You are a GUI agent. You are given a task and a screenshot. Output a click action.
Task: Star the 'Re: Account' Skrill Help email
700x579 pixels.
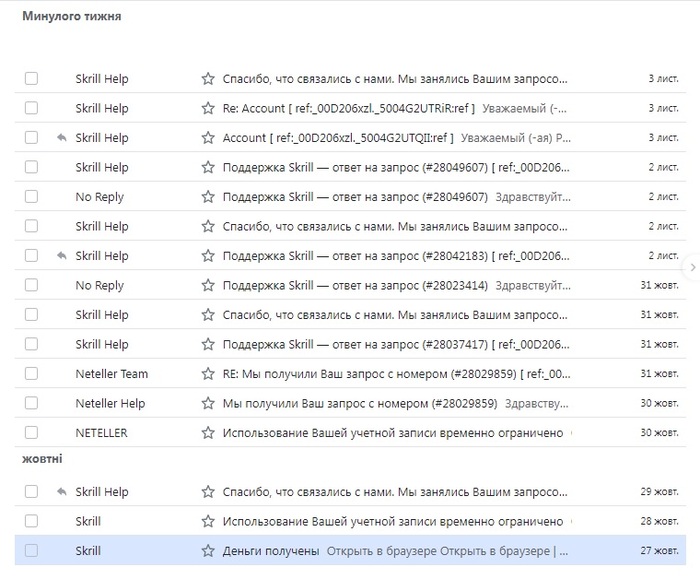click(x=208, y=108)
